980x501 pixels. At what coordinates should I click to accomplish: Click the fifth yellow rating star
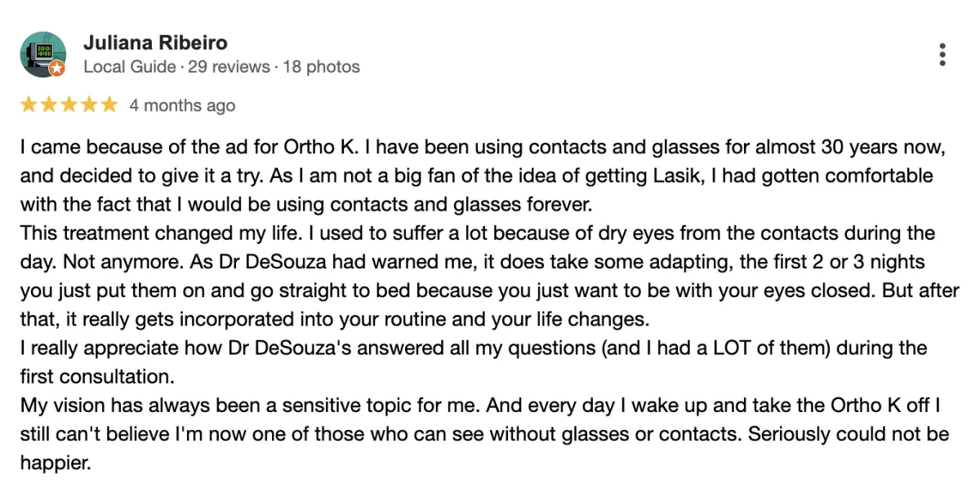109,104
